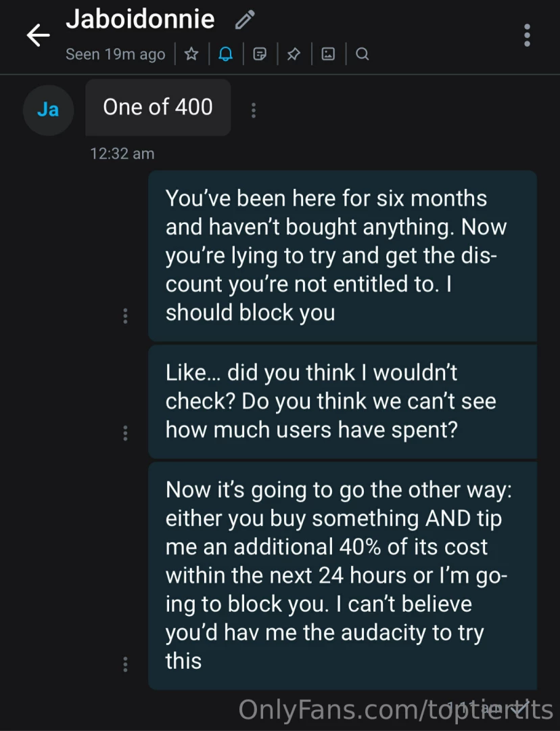This screenshot has height=731, width=560.
Task: Add chat to favorites with star
Action: pyautogui.click(x=191, y=54)
